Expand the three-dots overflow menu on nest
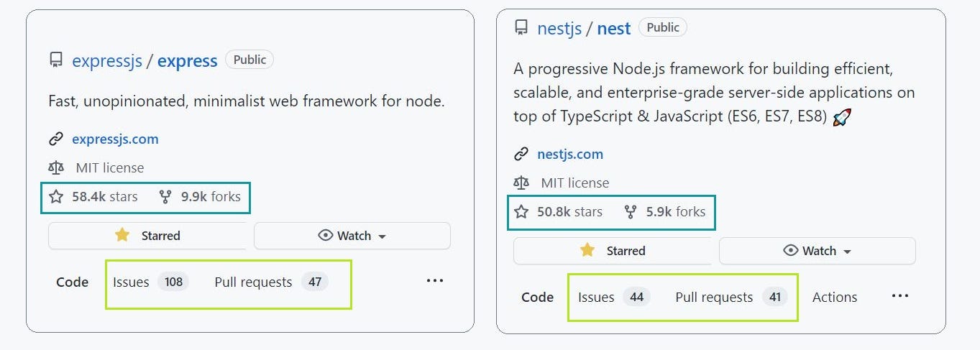The image size is (980, 350). click(900, 296)
